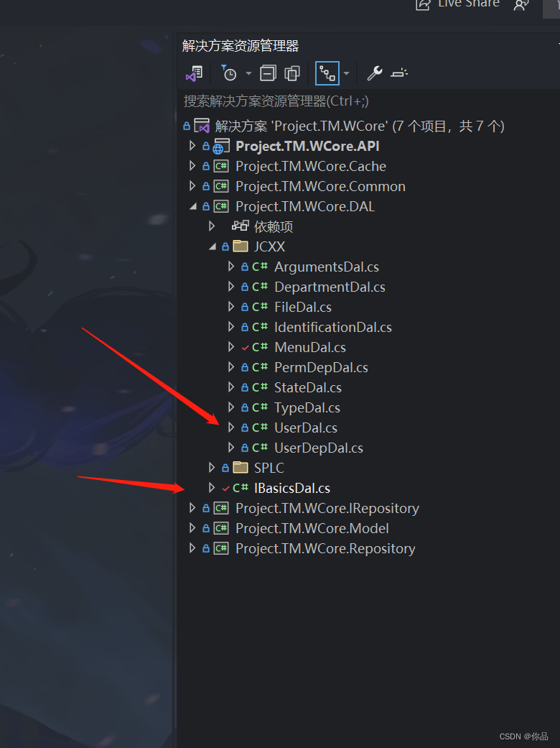Open dropdown arrow beside nested view toggle
The height and width of the screenshot is (748, 560).
347,73
